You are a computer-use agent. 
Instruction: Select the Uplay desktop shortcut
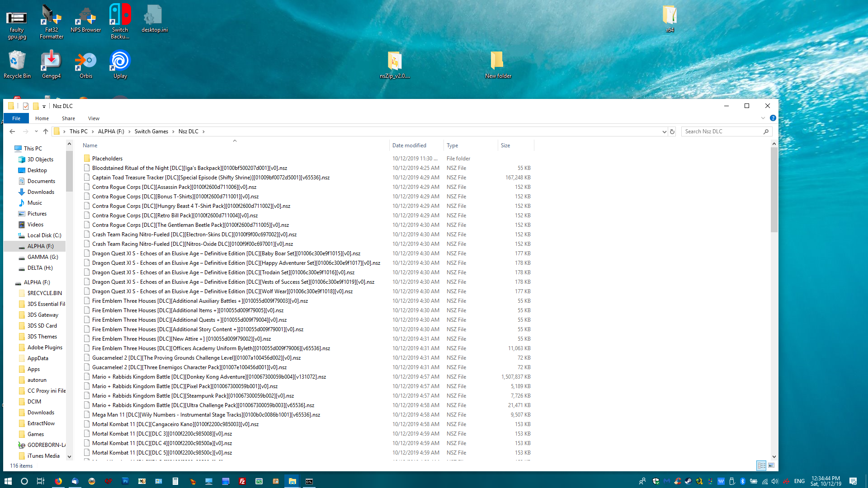[x=120, y=65]
